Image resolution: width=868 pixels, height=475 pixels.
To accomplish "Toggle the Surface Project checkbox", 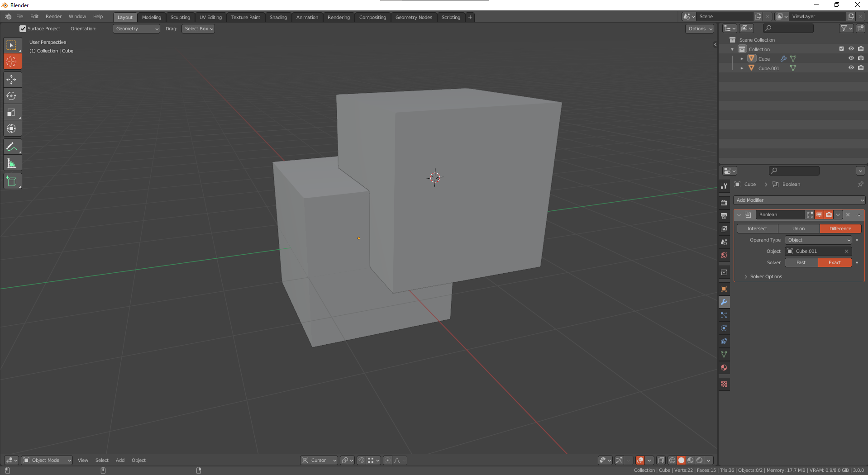I will click(23, 28).
